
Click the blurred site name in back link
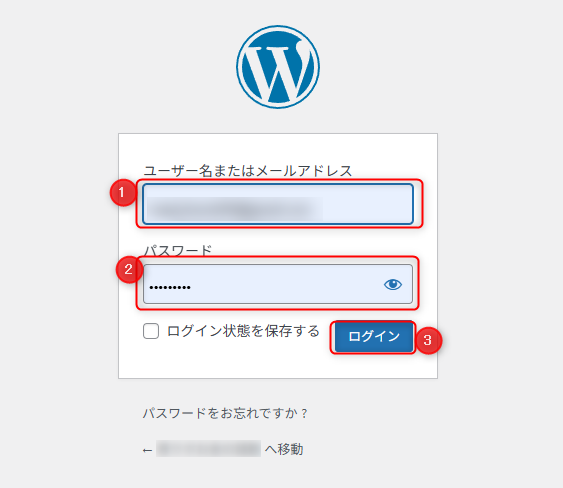pyautogui.click(x=208, y=449)
